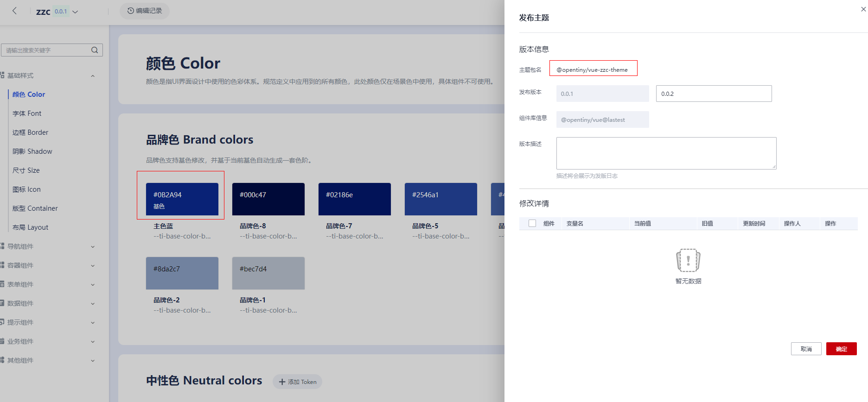Image resolution: width=868 pixels, height=402 pixels.
Task: Click the 当前值 column header
Action: click(x=643, y=224)
